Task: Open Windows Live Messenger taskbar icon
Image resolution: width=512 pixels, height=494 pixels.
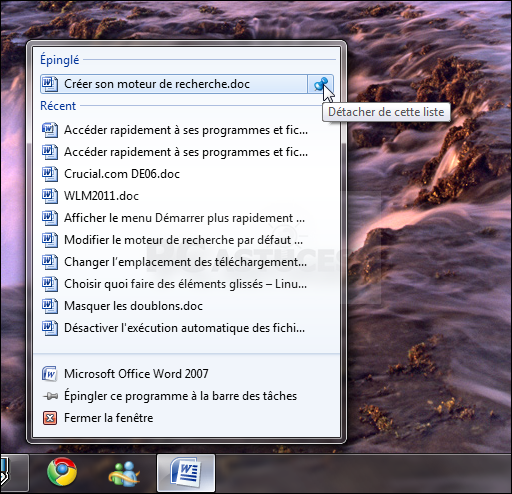Action: coord(124,473)
